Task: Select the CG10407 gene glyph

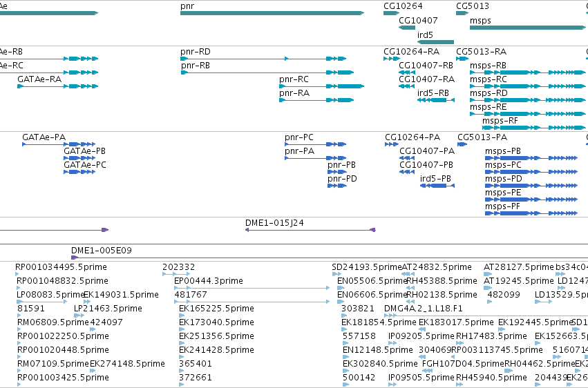Action: pos(407,28)
